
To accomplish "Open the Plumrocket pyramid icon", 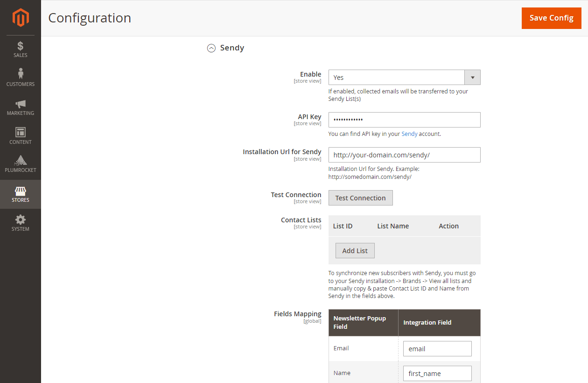I will (x=21, y=161).
